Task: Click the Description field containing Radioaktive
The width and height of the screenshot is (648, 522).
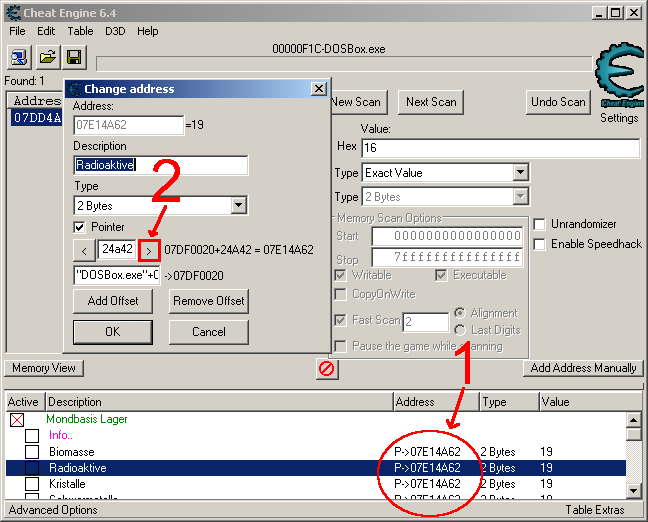Action: point(161,165)
